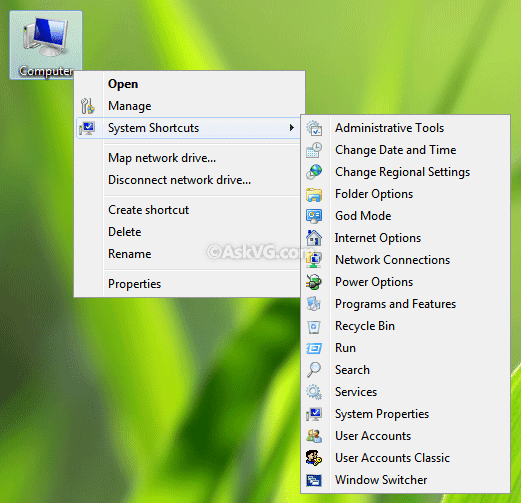
Task: Choose Open from the context menu
Action: click(x=189, y=84)
